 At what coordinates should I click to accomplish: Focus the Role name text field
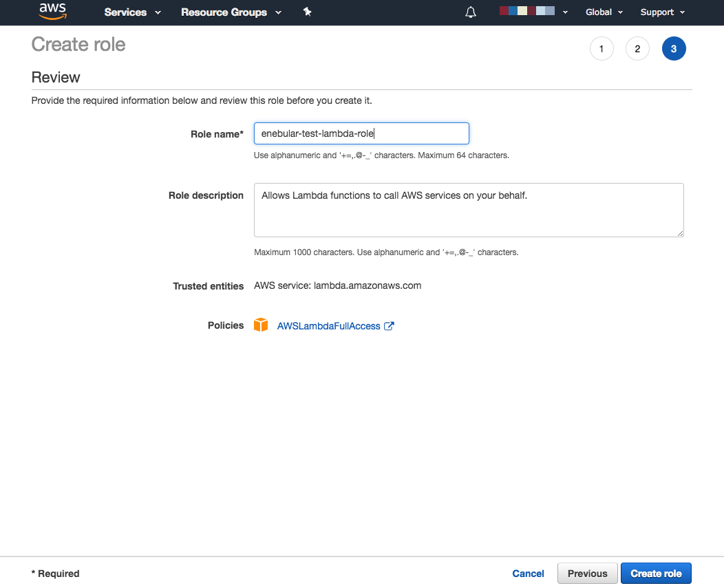pos(361,133)
